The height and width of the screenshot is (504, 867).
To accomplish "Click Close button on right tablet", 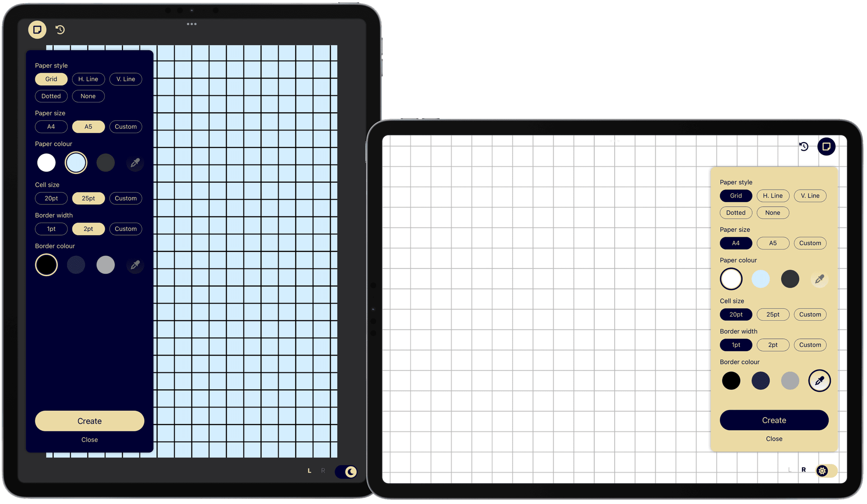I will click(x=774, y=438).
